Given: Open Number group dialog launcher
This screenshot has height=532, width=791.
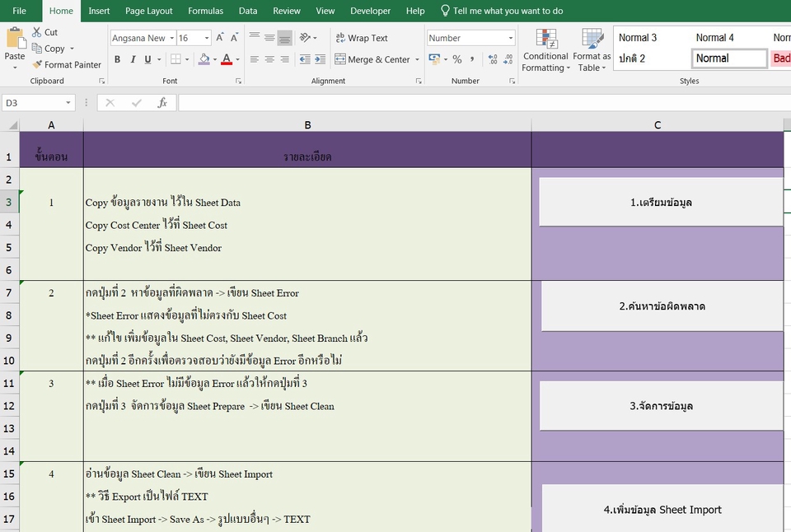Looking at the screenshot, I should 512,81.
